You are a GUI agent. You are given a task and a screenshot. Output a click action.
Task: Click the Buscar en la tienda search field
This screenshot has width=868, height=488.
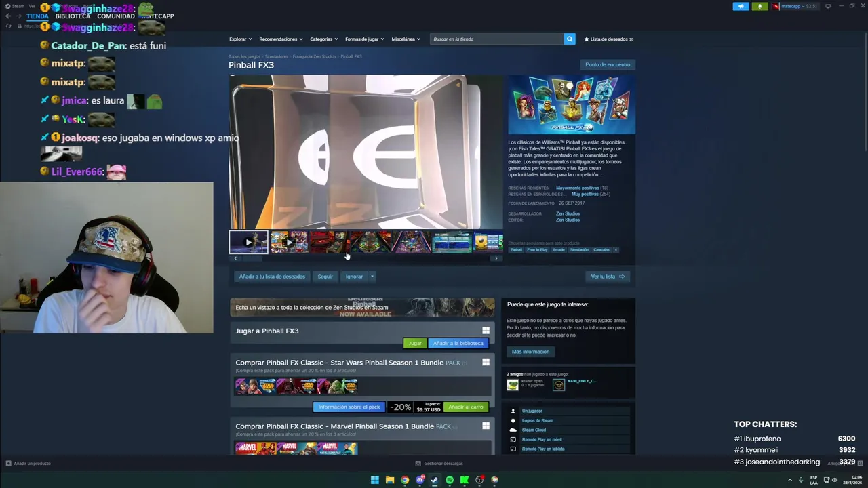[x=497, y=39]
